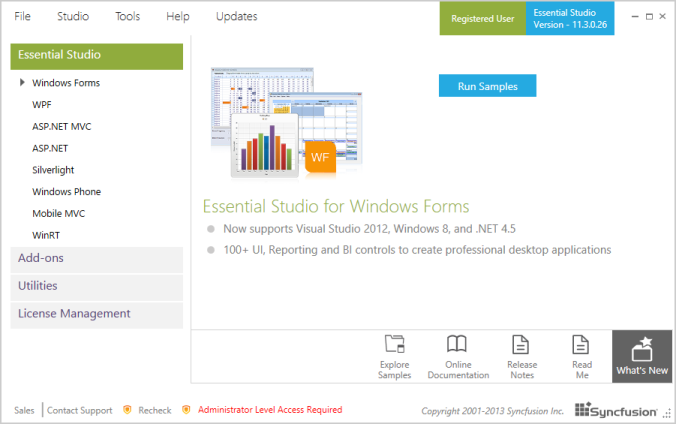Image resolution: width=676 pixels, height=424 pixels.
Task: Select WPF in the platform list
Action: tap(42, 105)
